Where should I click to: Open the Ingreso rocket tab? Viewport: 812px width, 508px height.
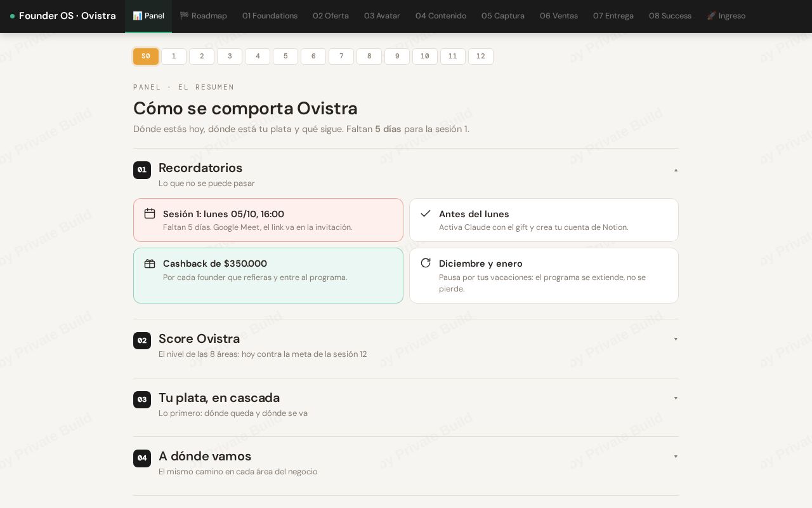(x=726, y=16)
